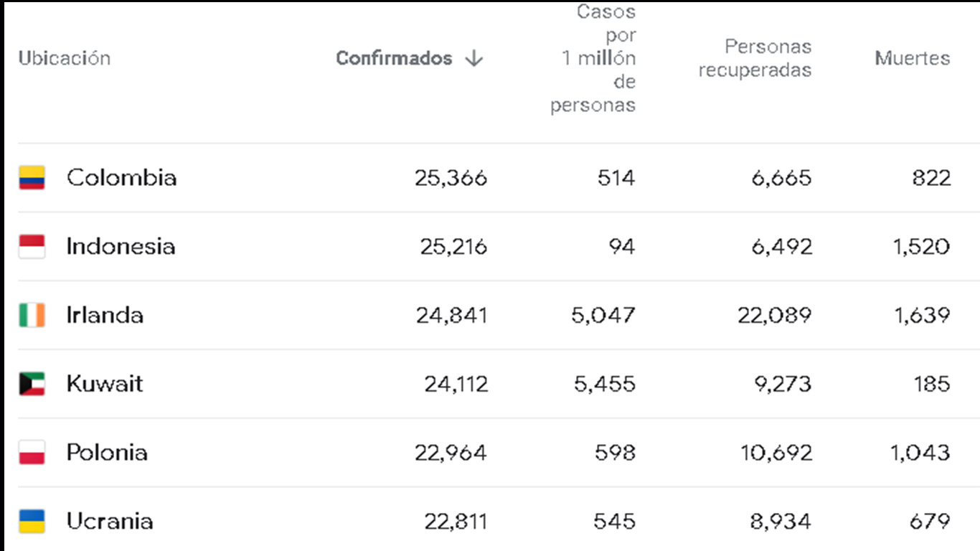Screen dimensions: 980x551
Task: Open the Indonesia country name
Action: coord(121,246)
